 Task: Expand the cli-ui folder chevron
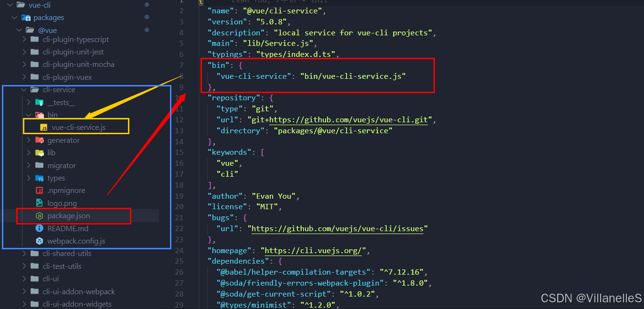[x=24, y=279]
